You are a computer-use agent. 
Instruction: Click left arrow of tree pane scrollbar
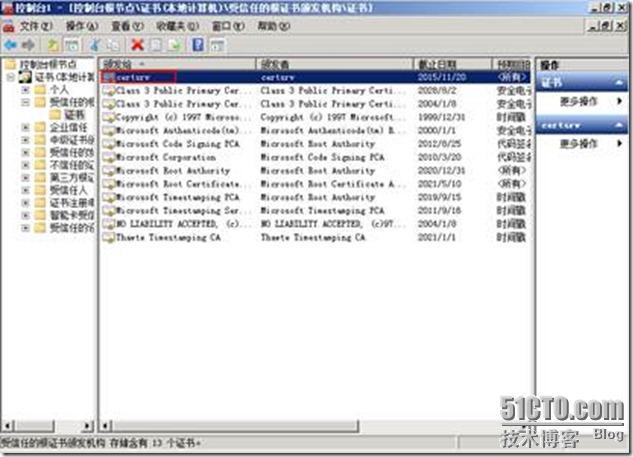coord(8,425)
